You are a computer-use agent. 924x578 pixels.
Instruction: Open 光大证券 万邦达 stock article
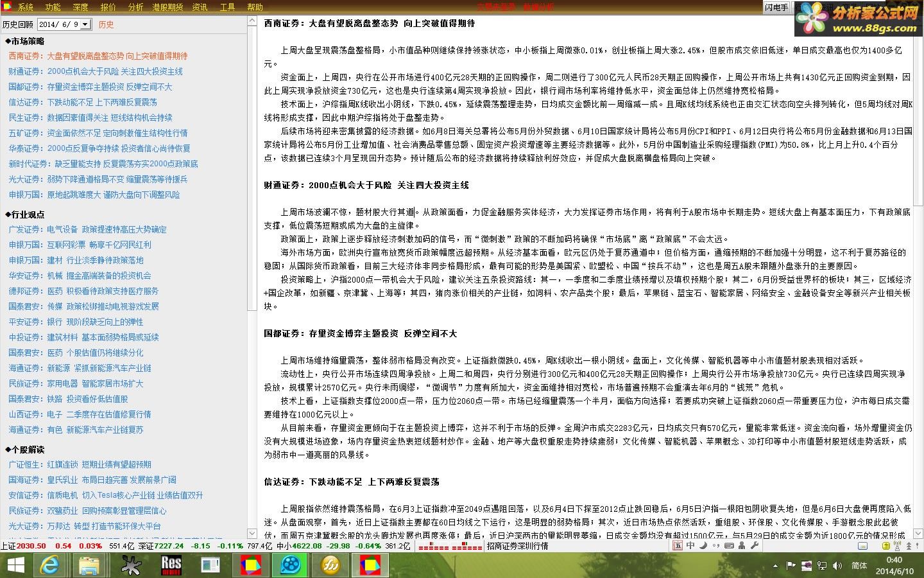click(x=85, y=526)
